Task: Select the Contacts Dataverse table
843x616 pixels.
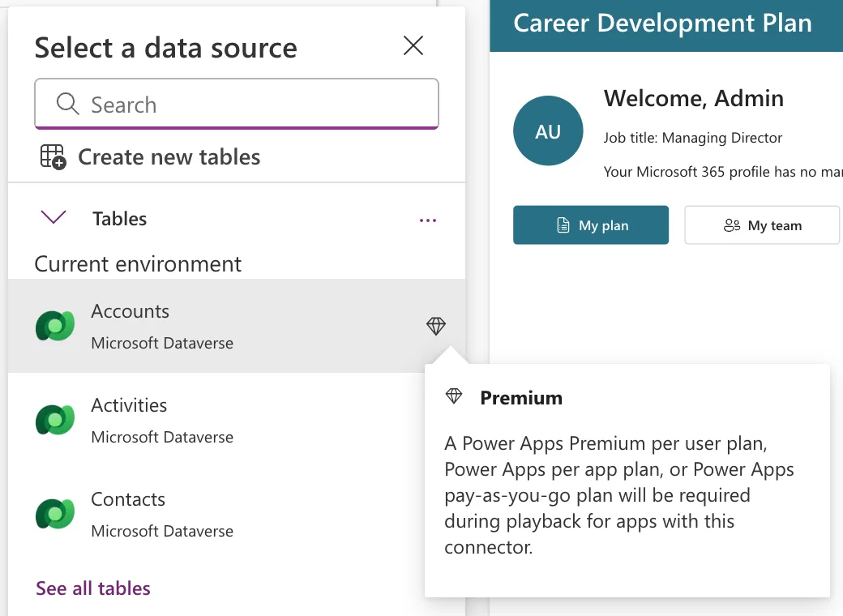Action: (237, 514)
